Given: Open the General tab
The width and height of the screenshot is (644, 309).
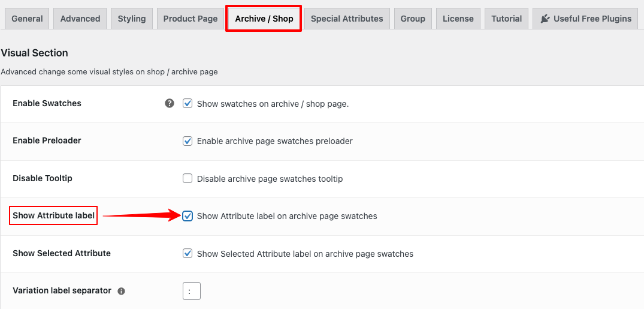Looking at the screenshot, I should (27, 19).
